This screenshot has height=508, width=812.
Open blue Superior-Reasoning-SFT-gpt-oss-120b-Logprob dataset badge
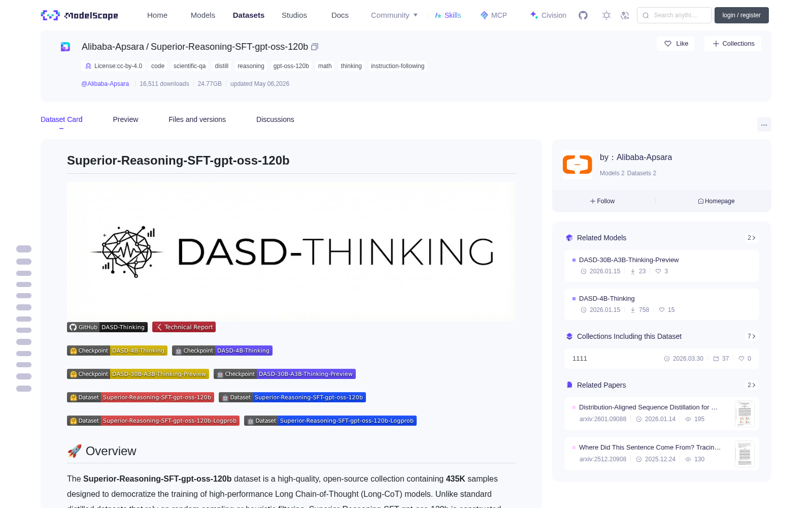(x=330, y=421)
